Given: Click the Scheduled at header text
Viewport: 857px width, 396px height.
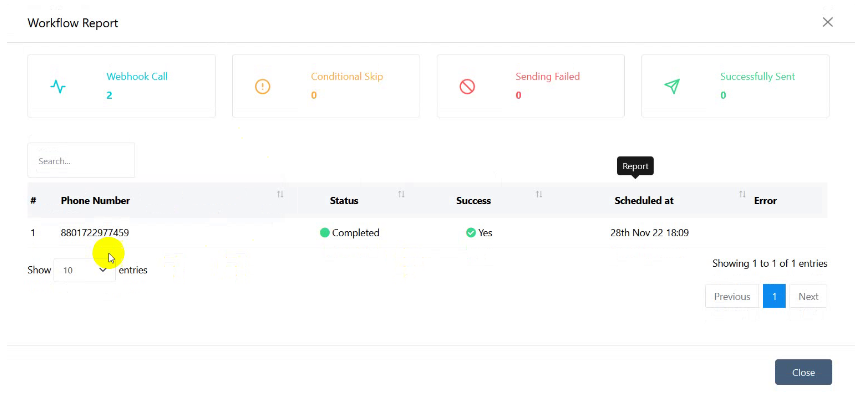Looking at the screenshot, I should (x=644, y=200).
